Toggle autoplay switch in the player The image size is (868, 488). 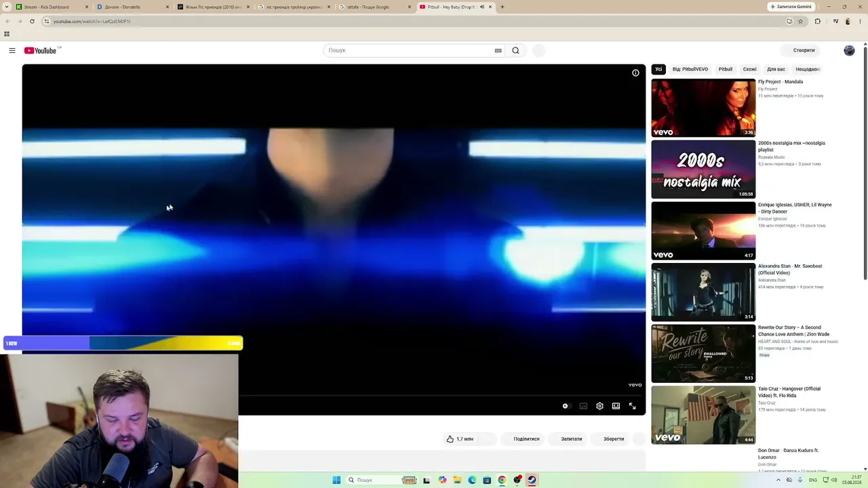(566, 406)
